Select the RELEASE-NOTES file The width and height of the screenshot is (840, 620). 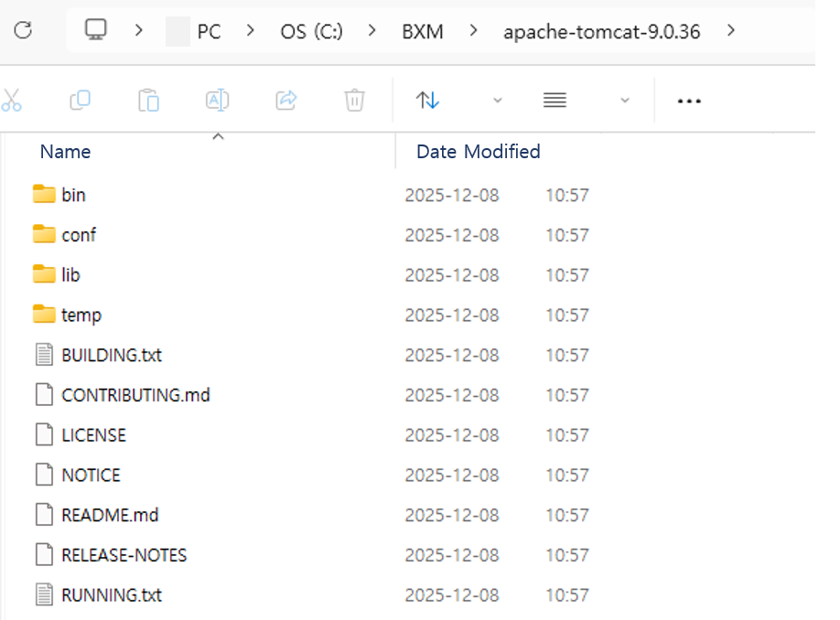click(x=124, y=555)
